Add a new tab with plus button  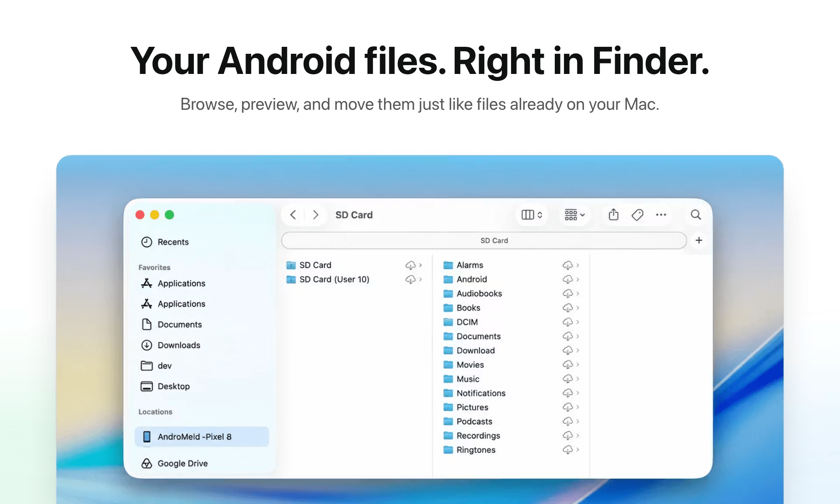click(x=699, y=240)
